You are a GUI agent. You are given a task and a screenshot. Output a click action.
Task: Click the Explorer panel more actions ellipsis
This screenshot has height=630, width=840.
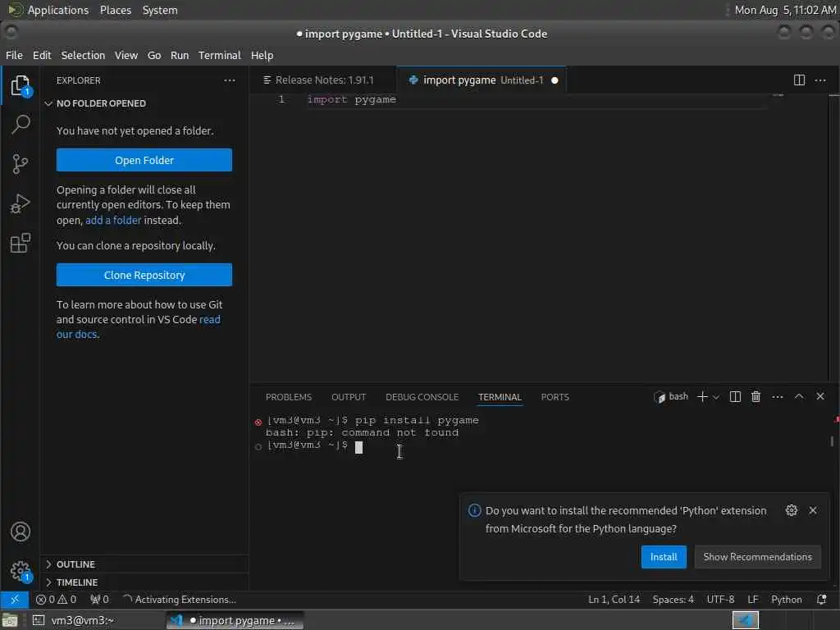[x=230, y=80]
